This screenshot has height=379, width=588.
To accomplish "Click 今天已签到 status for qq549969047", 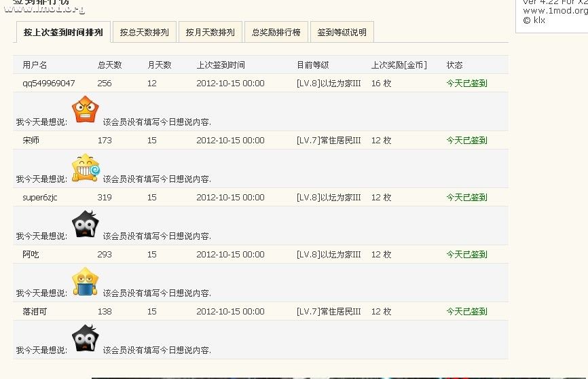I will pos(466,84).
